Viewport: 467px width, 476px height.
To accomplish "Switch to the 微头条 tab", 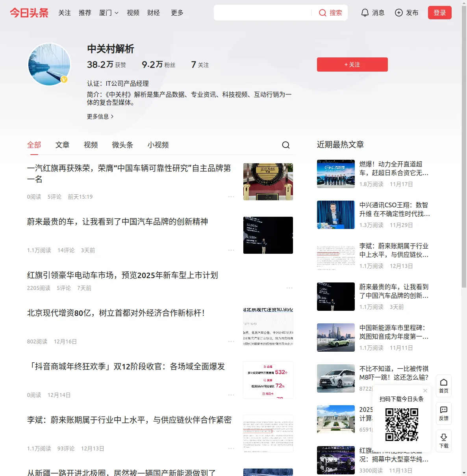I will click(122, 145).
